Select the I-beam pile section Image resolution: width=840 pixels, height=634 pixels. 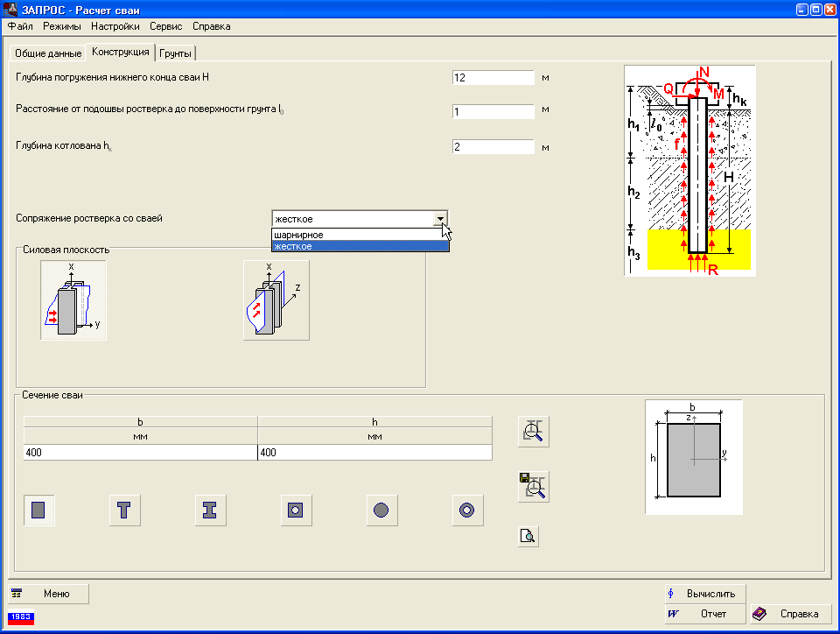(x=210, y=511)
